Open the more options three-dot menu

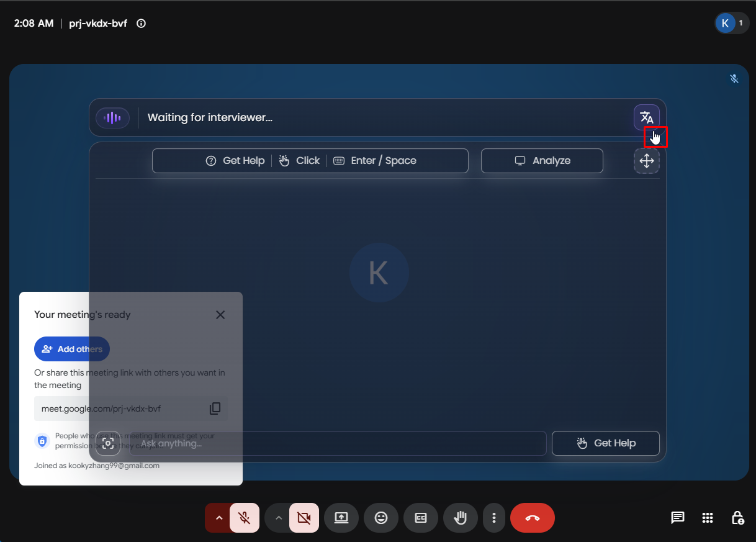pos(494,518)
